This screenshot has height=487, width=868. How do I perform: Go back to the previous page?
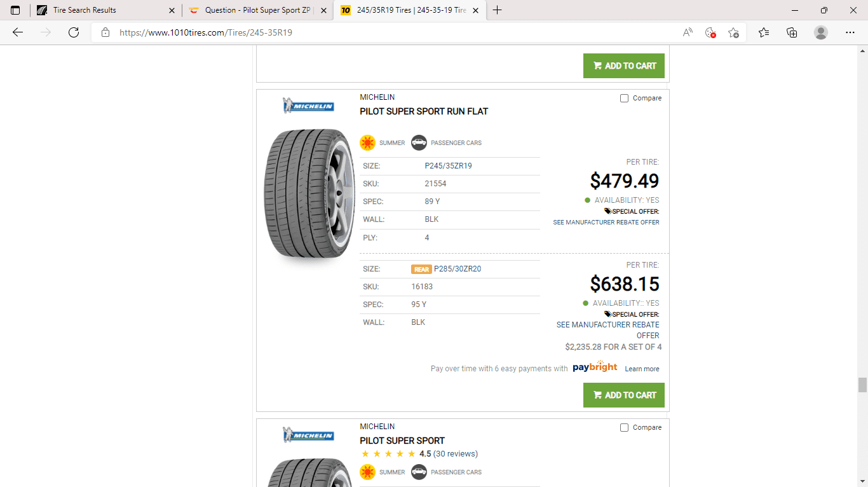pyautogui.click(x=17, y=32)
